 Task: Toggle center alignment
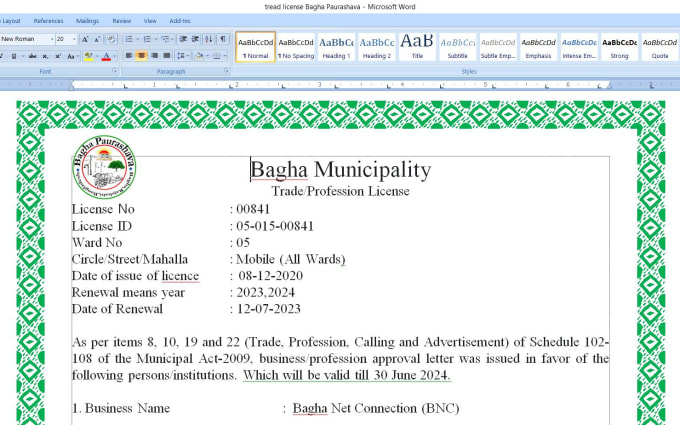141,56
